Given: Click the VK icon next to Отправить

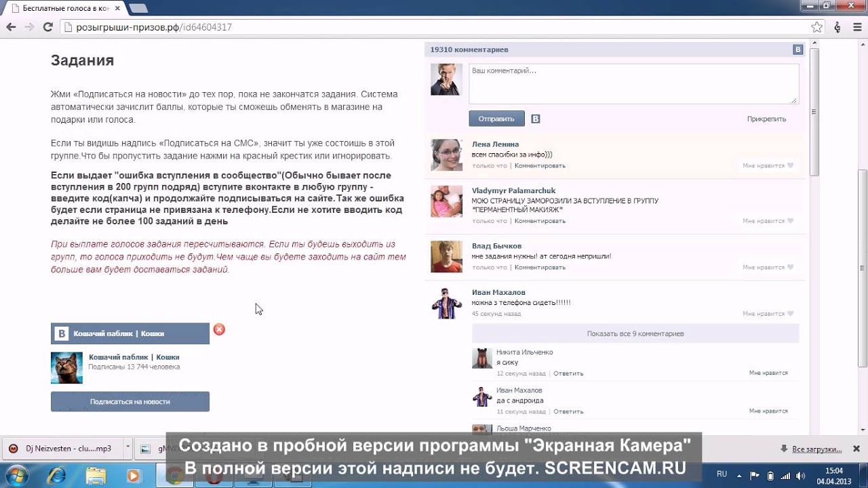Looking at the screenshot, I should pos(535,119).
